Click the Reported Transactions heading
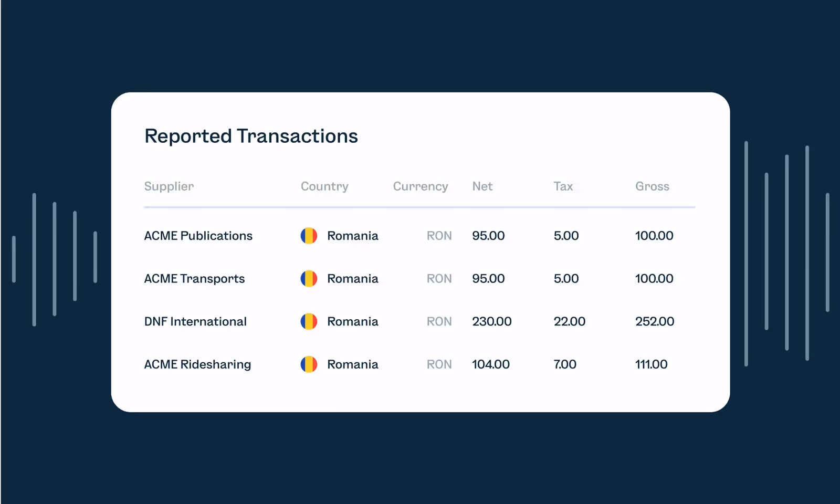Screen dimensions: 840x504 pos(251,136)
